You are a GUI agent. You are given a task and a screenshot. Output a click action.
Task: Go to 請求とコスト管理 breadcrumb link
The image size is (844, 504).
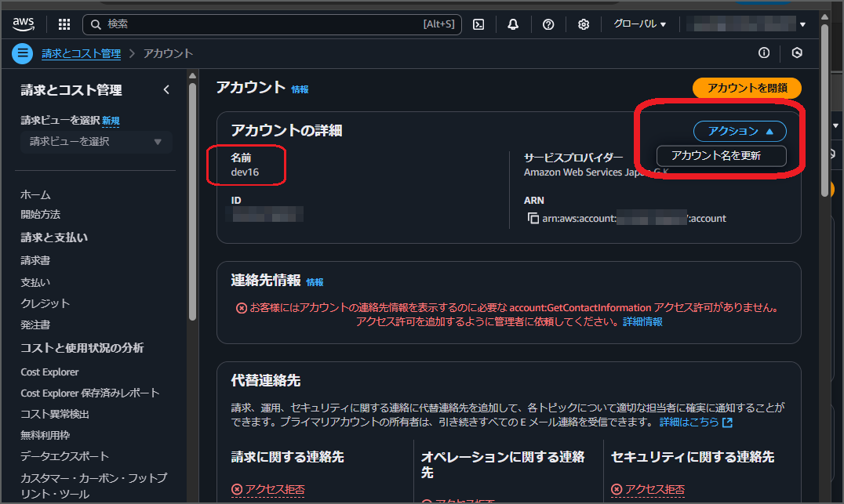tap(82, 53)
